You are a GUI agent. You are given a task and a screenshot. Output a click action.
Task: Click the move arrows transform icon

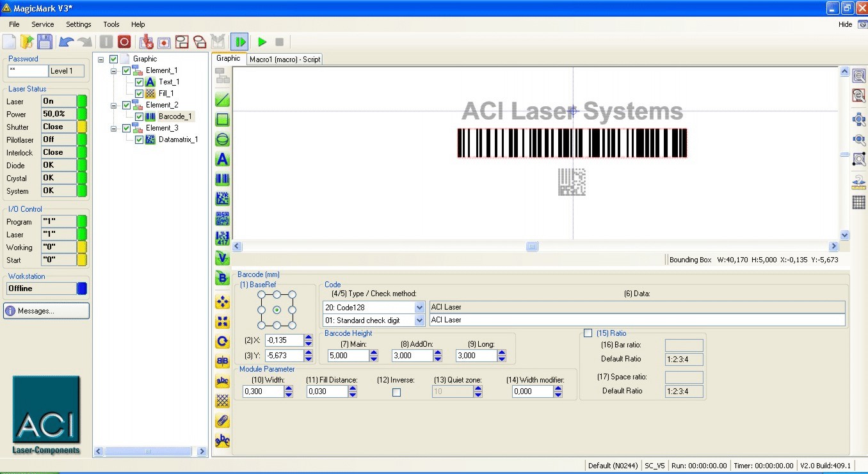click(x=222, y=302)
